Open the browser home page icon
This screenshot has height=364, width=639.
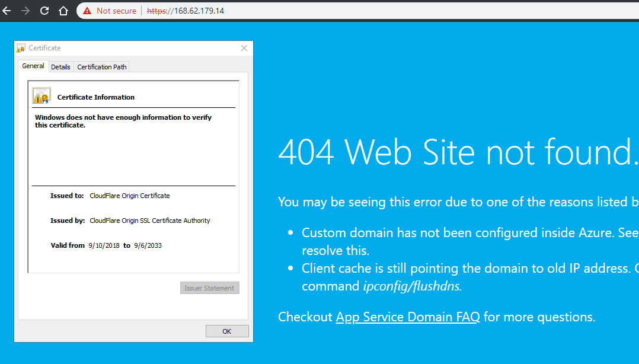63,11
